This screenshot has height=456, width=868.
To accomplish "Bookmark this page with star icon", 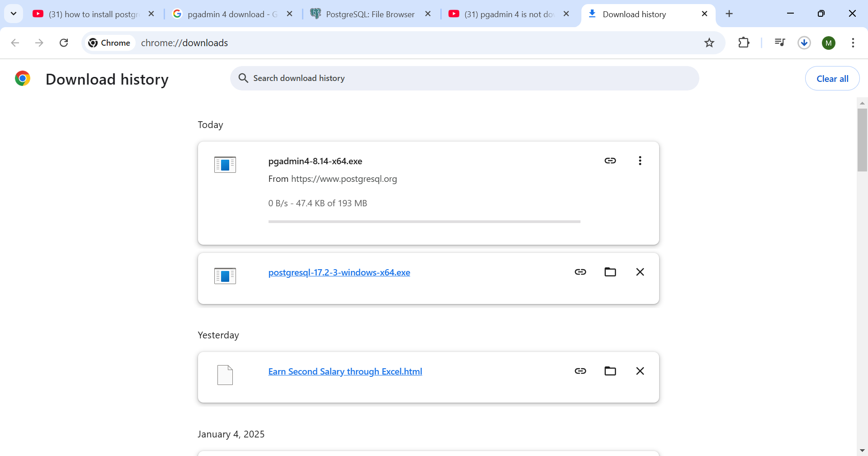I will point(709,43).
